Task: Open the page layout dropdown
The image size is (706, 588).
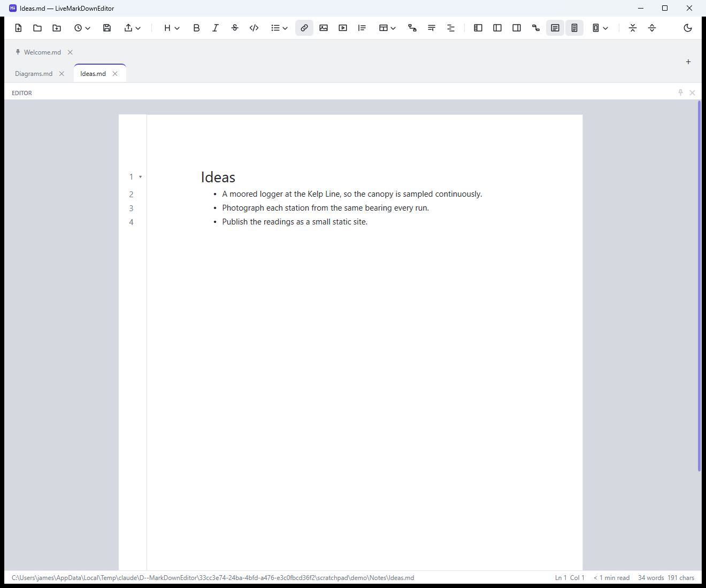Action: (600, 28)
